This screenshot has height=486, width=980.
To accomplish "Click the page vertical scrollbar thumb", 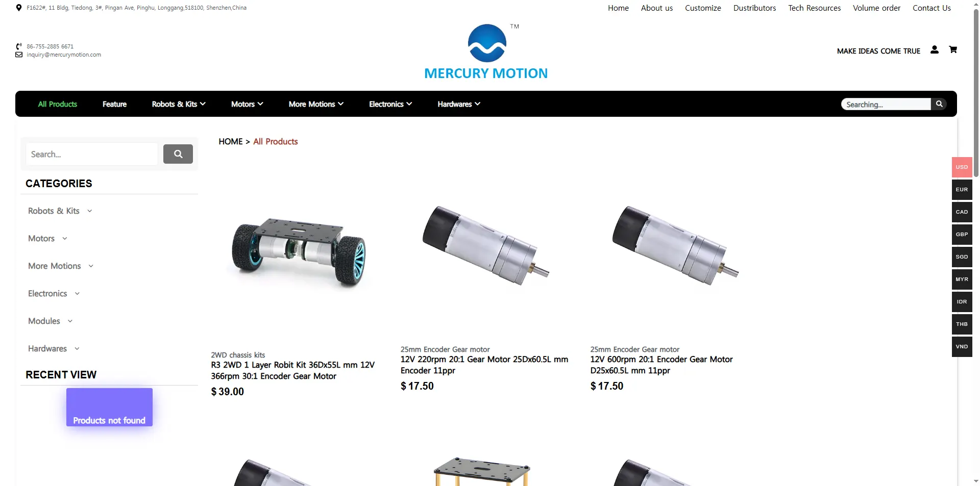I will pos(976,92).
